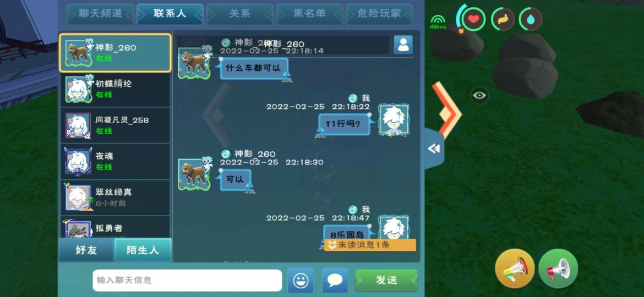Click the blue water drop thirst icon
Viewport: 644px width, 297px height.
click(531, 19)
